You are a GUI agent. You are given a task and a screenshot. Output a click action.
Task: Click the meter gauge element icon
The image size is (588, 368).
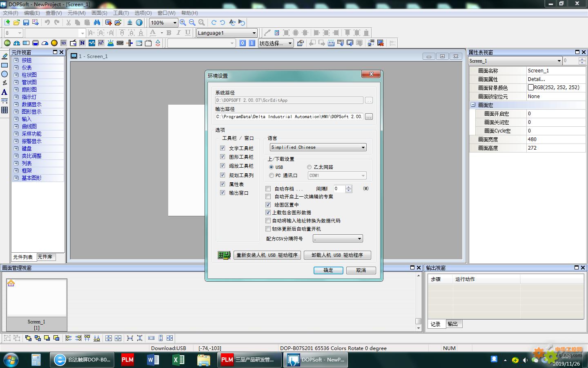[17, 43]
